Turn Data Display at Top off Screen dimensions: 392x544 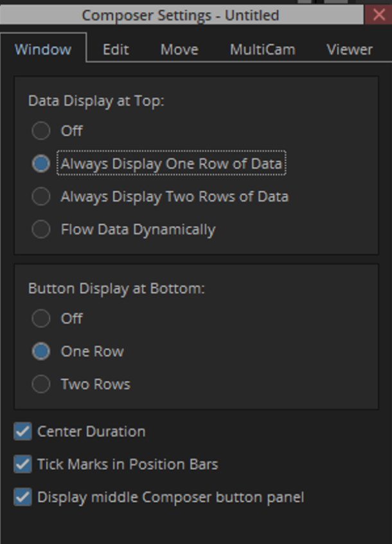pos(41,131)
